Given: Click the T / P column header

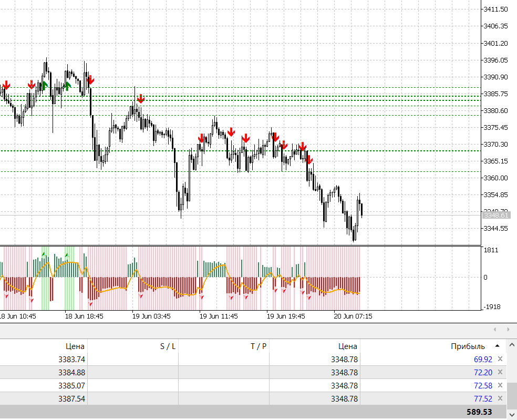Looking at the screenshot, I should pos(258,346).
